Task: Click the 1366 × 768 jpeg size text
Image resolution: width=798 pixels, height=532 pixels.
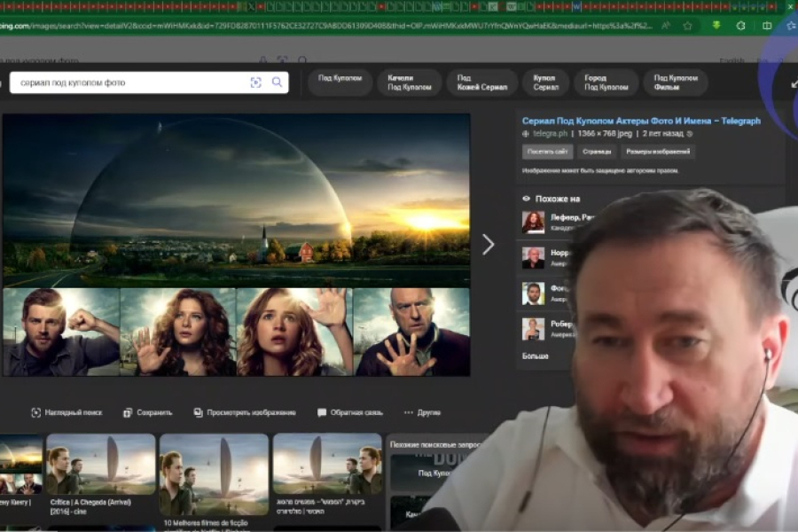Action: pyautogui.click(x=605, y=133)
